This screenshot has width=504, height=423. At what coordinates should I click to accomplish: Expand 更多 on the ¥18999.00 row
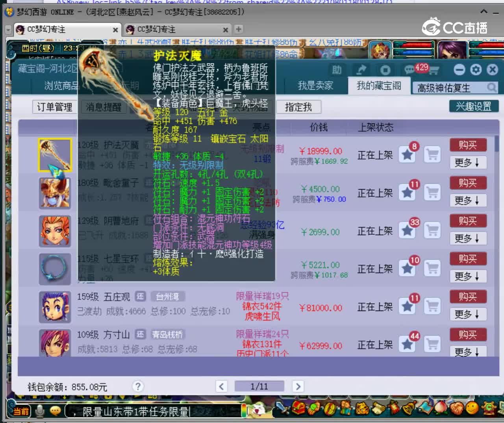click(x=468, y=162)
